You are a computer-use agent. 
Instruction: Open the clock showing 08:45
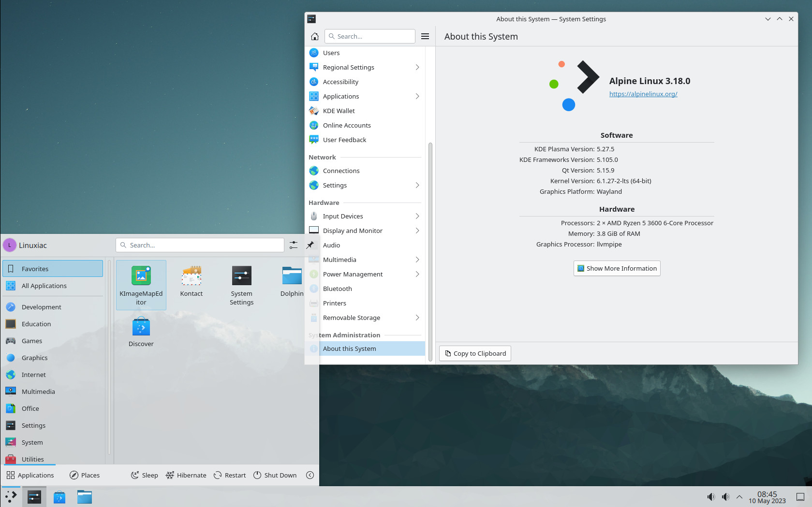pos(767,497)
